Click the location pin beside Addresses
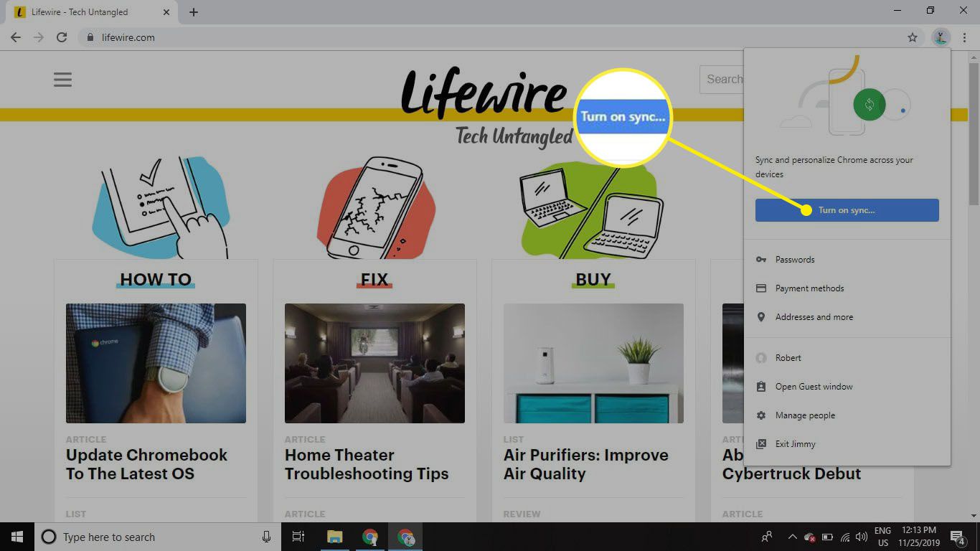Screen dimensions: 980x551 tap(761, 317)
